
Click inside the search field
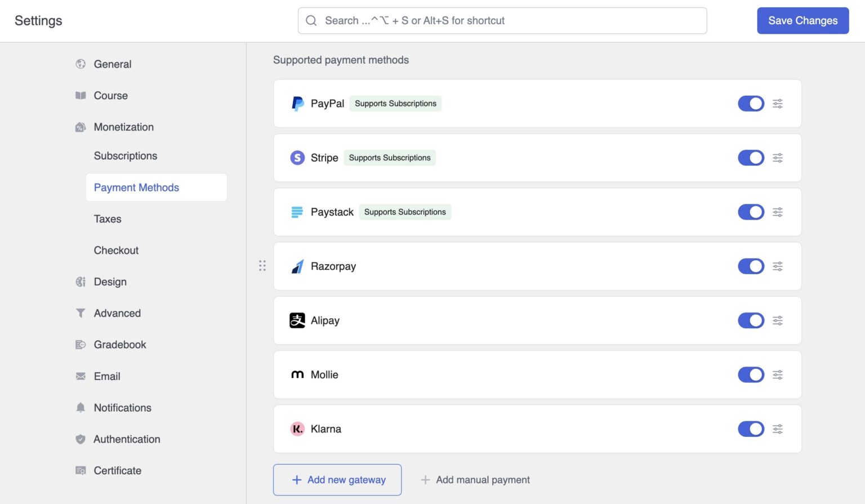pyautogui.click(x=502, y=20)
